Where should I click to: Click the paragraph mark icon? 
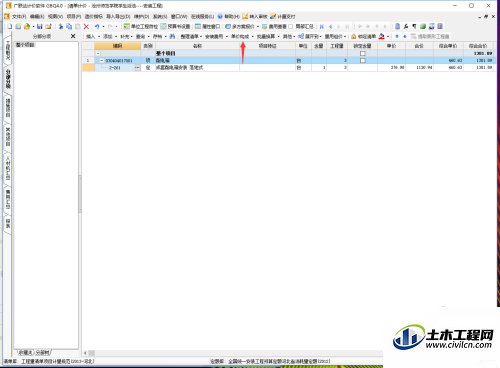[414, 26]
